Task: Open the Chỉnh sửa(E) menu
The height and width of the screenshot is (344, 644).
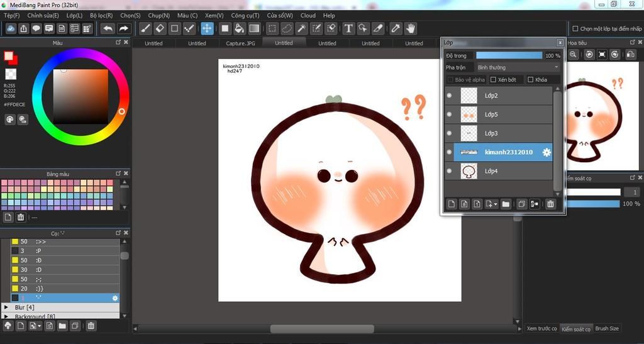Action: [43, 15]
